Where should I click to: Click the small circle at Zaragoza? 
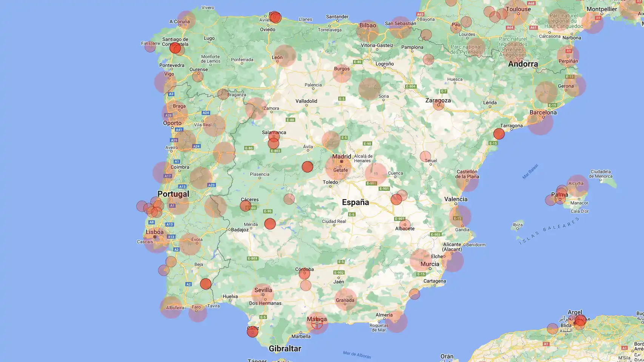pos(438,104)
